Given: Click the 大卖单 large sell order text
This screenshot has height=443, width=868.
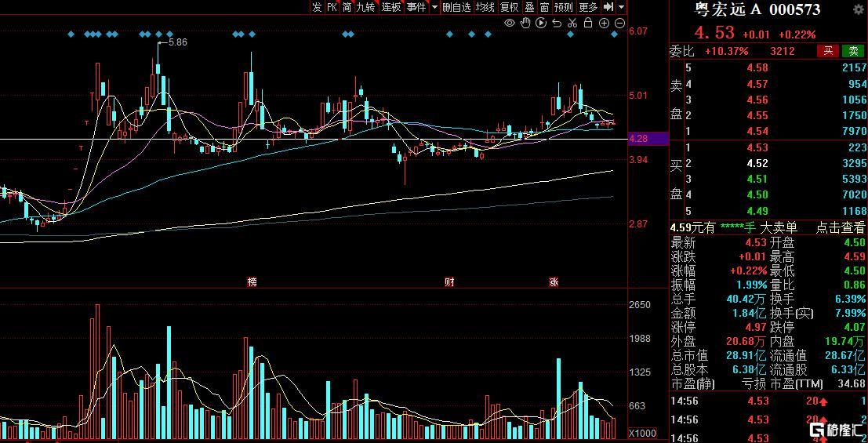Looking at the screenshot, I should pos(778,227).
